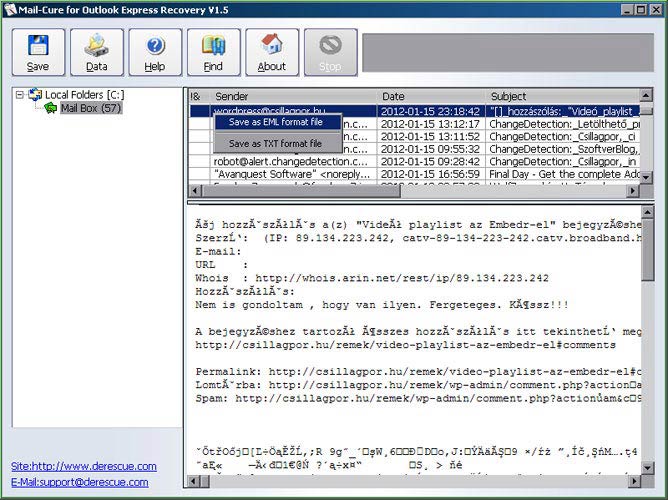668x500 pixels.
Task: Click date cell 2012-01-15 09:28:42
Action: pyautogui.click(x=430, y=161)
